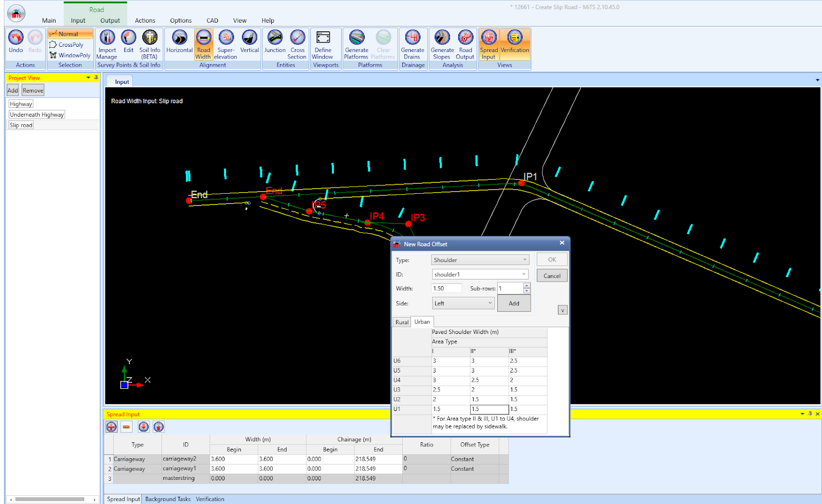Screen dimensions: 822x504
Task: Click the red add row icon in Spread Input
Action: pos(111,427)
